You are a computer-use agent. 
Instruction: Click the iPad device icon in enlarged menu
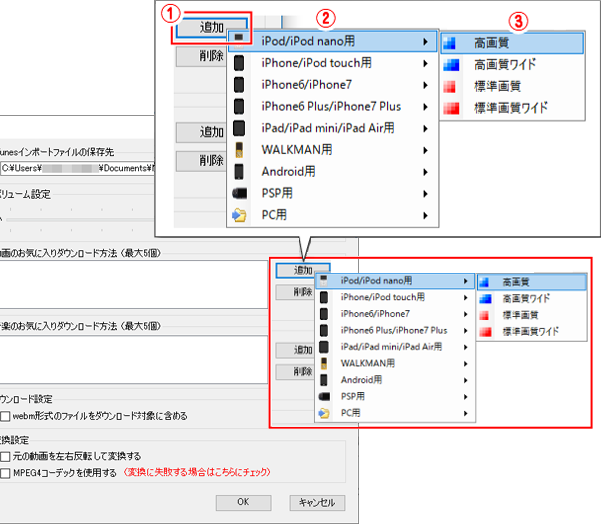coord(241,128)
